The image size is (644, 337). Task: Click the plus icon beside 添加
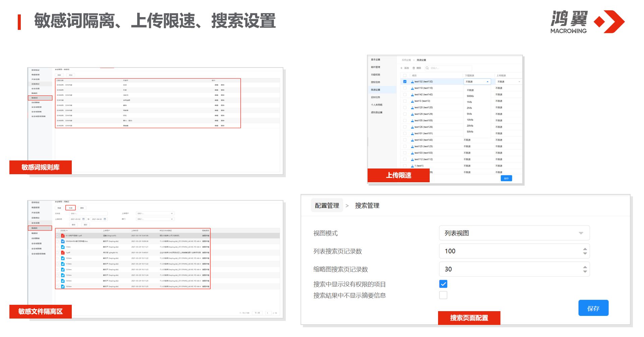point(401,68)
